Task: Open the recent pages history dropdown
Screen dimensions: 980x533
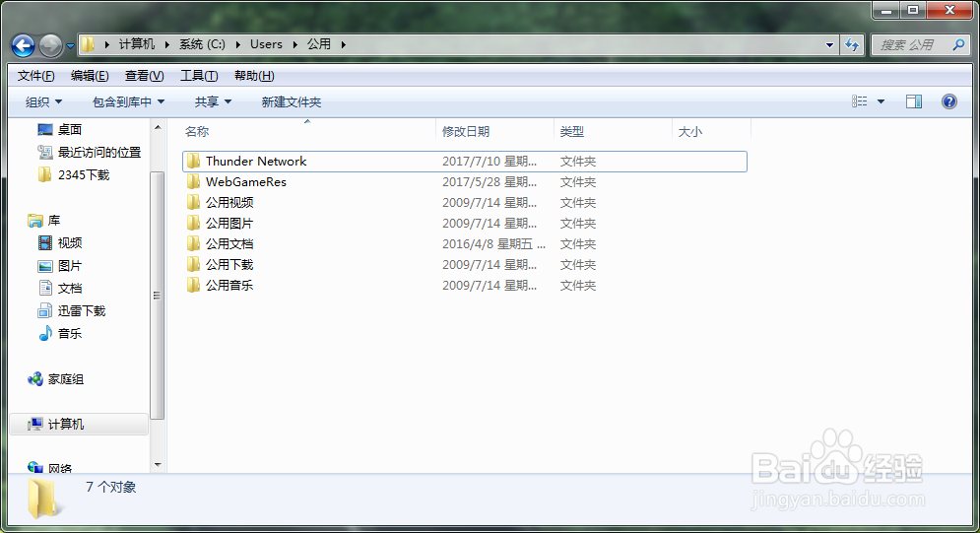Action: [x=70, y=45]
